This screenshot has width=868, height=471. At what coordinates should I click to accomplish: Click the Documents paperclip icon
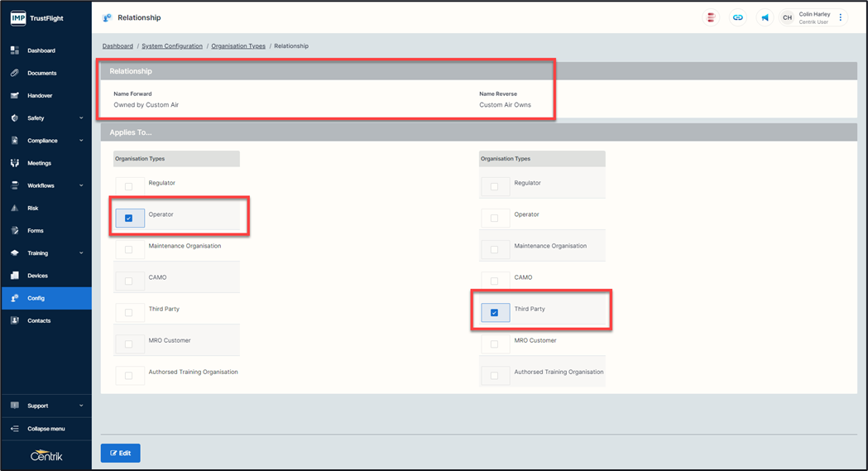click(15, 74)
